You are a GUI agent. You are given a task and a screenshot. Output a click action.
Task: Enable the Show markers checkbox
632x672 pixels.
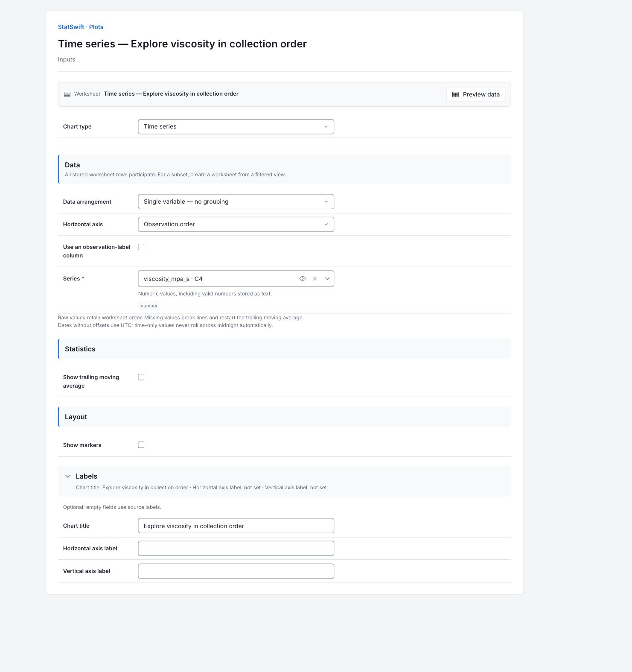tap(141, 445)
